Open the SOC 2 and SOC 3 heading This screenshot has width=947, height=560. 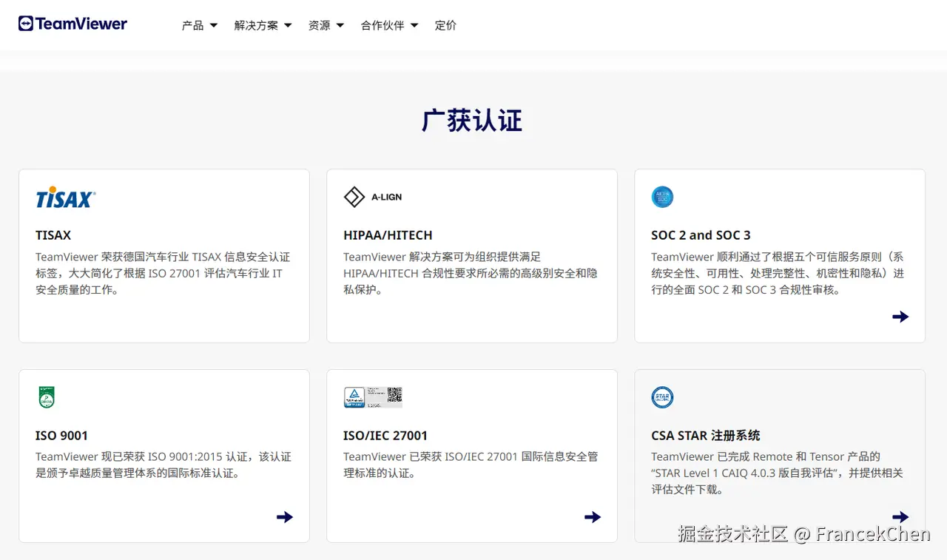(701, 235)
